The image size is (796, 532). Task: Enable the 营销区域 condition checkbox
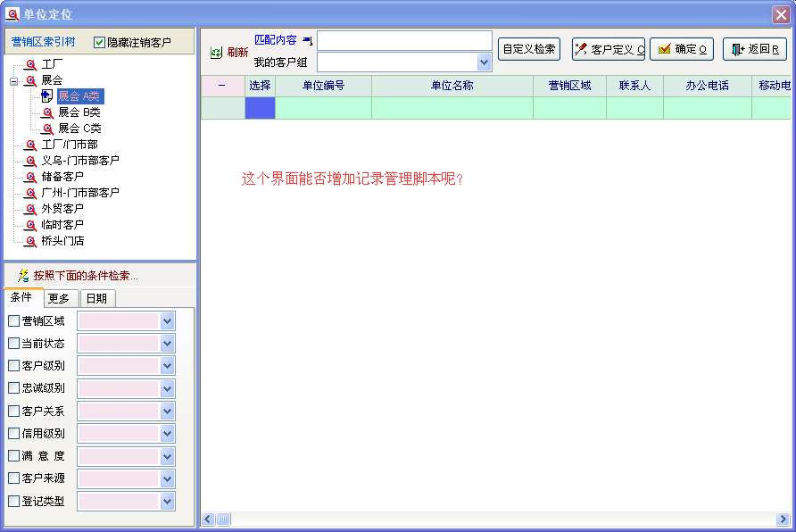coord(13,320)
